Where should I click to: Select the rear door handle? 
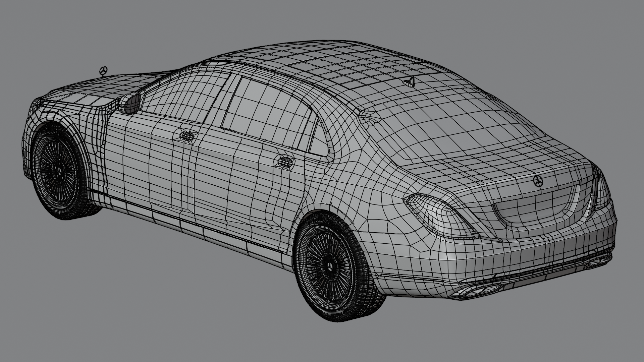click(x=286, y=162)
